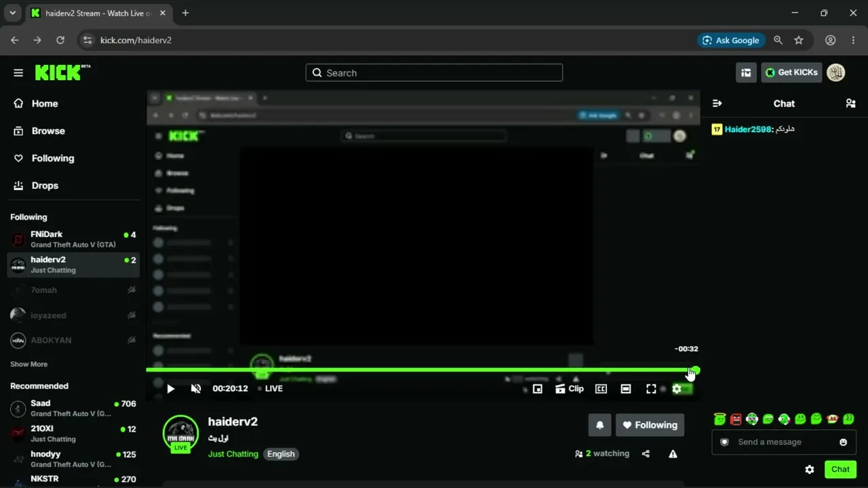Open Following in the sidebar menu
Screen dimensions: 868x488
pos(73,158)
